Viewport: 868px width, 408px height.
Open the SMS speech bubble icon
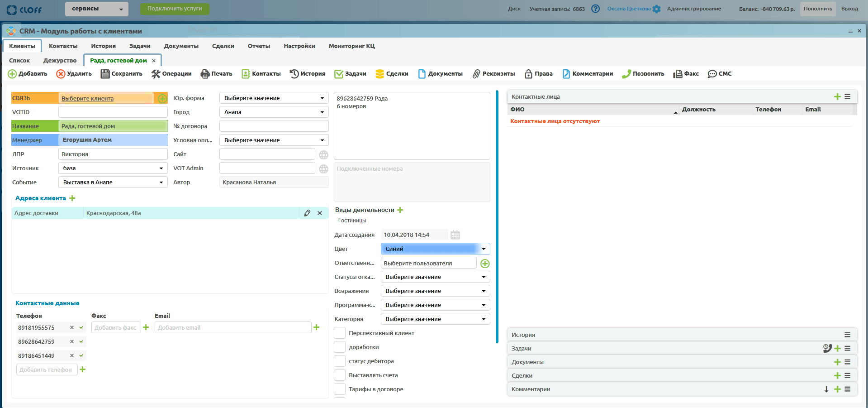[712, 74]
